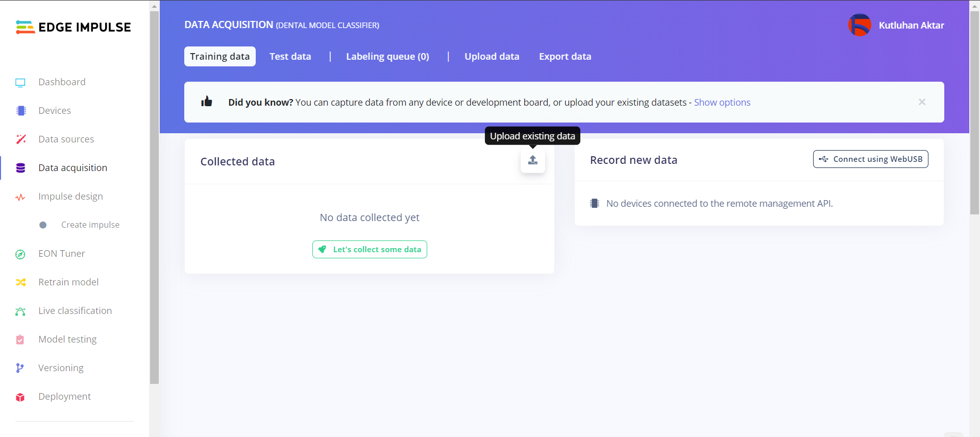Click the Data acquisition database icon
This screenshot has height=437, width=980.
coord(20,168)
